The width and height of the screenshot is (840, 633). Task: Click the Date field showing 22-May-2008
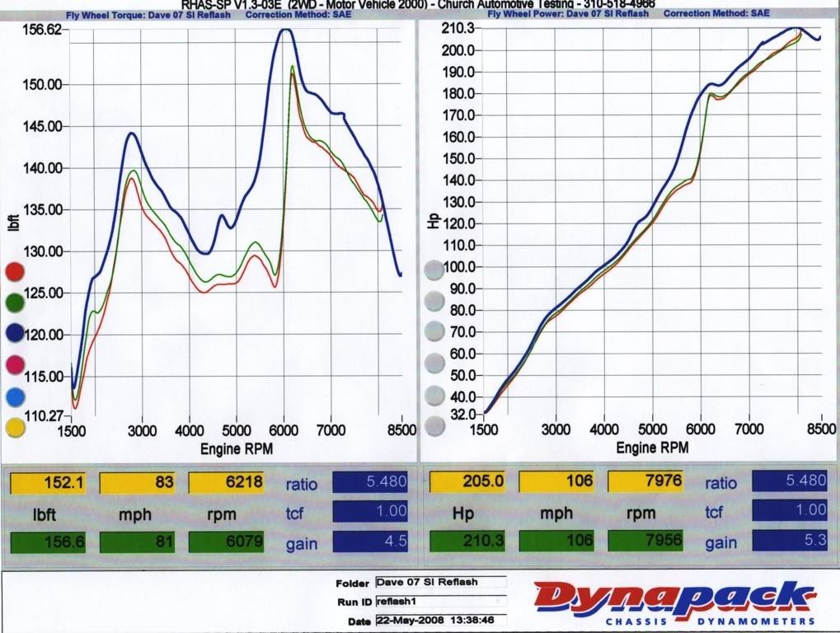(438, 620)
